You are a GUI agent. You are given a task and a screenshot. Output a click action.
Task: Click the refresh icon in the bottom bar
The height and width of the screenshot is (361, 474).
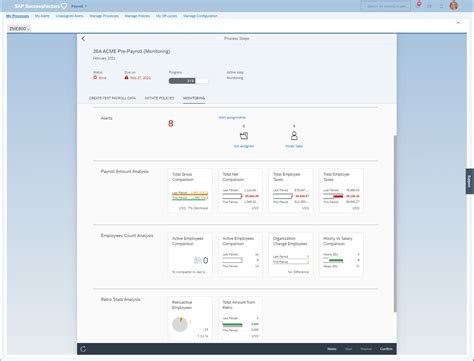(x=83, y=349)
